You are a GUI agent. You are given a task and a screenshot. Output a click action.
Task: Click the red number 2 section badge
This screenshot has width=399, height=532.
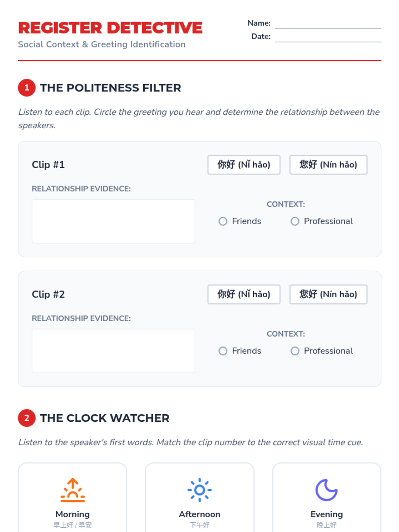click(x=27, y=418)
